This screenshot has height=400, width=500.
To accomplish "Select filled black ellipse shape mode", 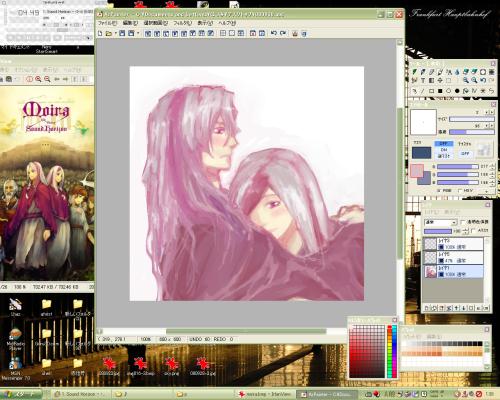I will (x=457, y=91).
